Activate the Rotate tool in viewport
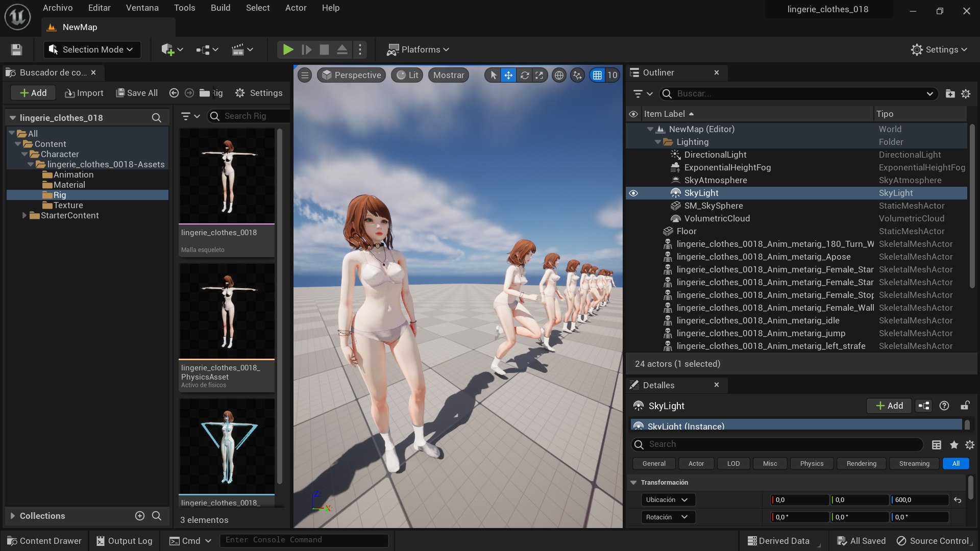The image size is (980, 551). 524,75
